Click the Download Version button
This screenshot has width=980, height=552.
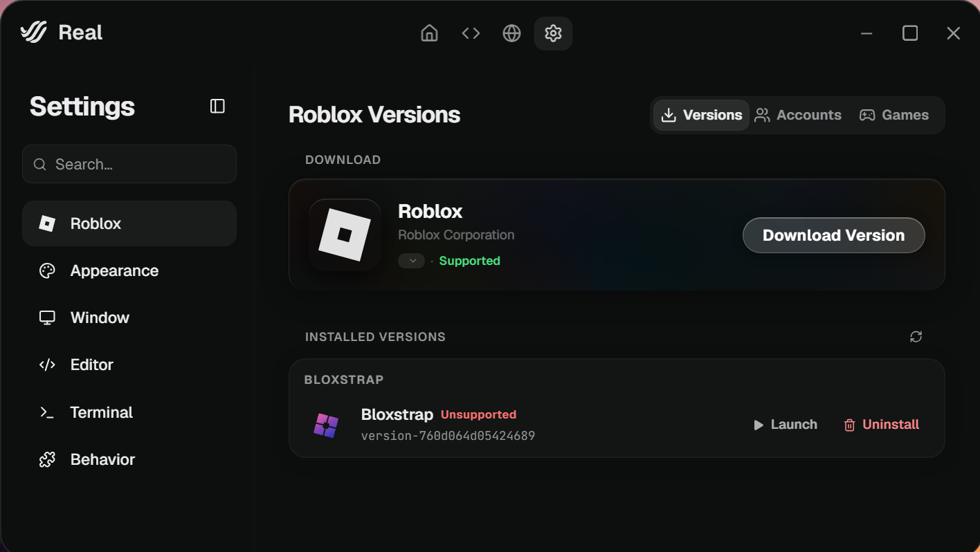[x=833, y=235]
